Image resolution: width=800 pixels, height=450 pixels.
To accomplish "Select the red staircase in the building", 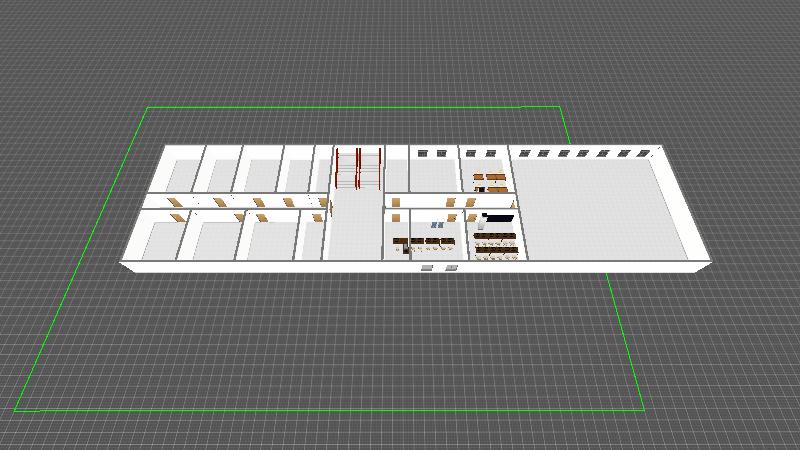I will (358, 168).
